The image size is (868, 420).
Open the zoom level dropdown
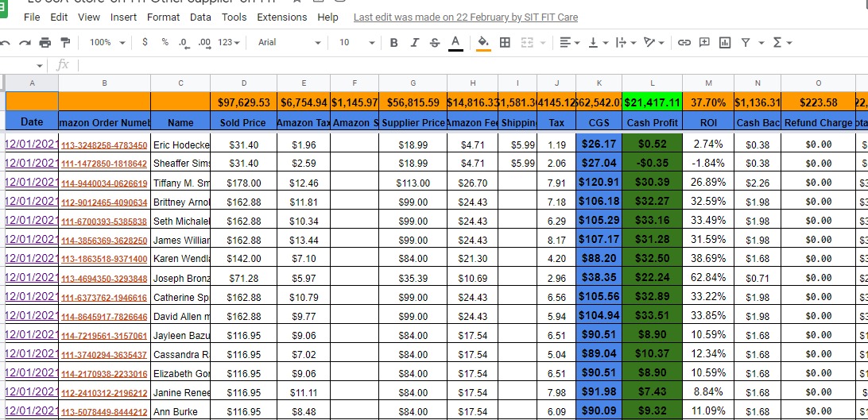coord(107,42)
